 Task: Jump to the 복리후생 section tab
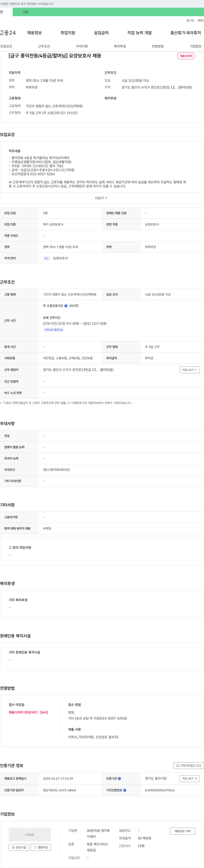pyautogui.click(x=120, y=46)
